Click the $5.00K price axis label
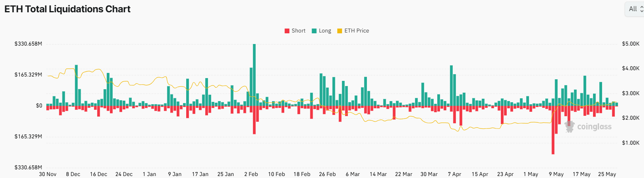This screenshot has height=178, width=644. pyautogui.click(x=631, y=44)
